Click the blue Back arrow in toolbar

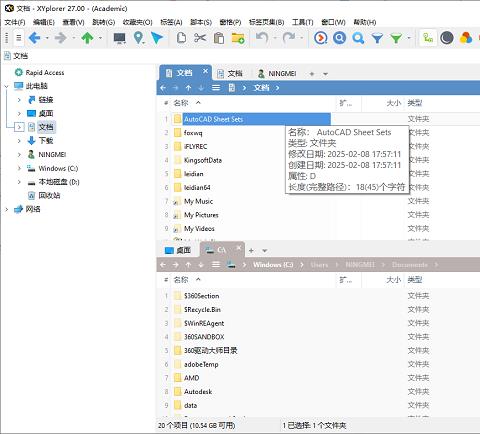[x=34, y=38]
